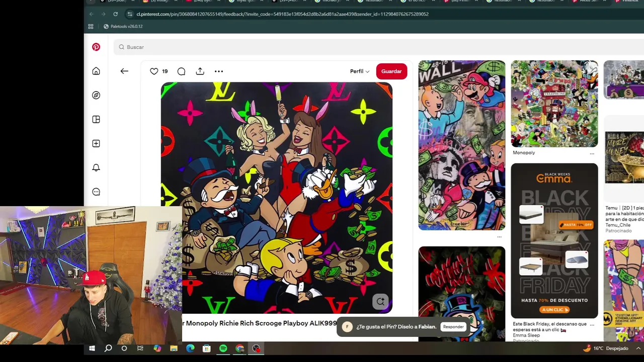Viewport: 644px width, 362px height.
Task: Reload the page in the browser
Action: coord(115,14)
